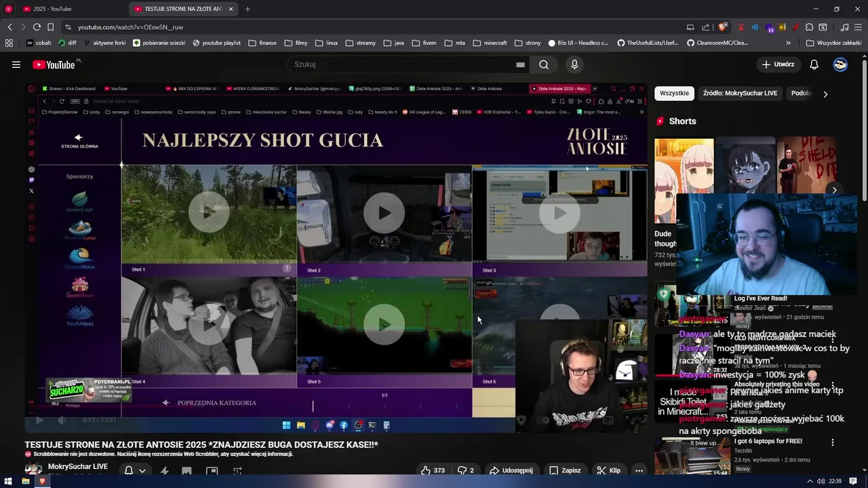Open Brave media control music note icon
Viewport: 868px width, 488px height.
(x=844, y=27)
